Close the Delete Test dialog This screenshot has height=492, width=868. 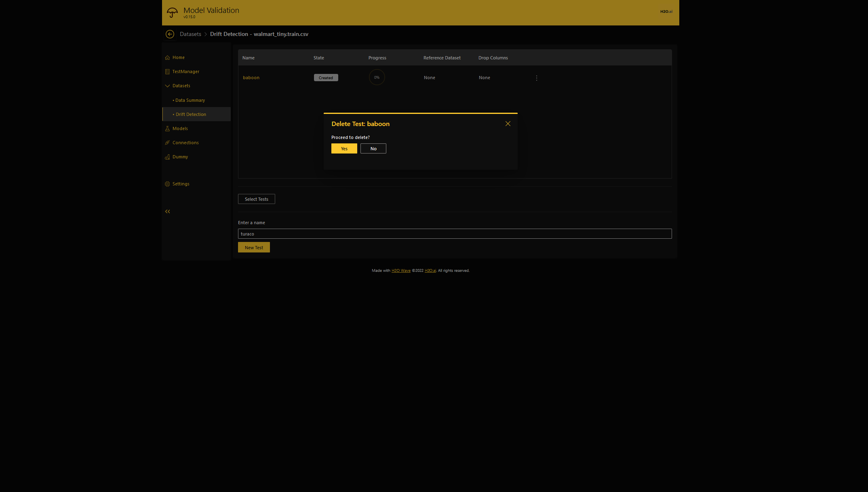pos(508,124)
